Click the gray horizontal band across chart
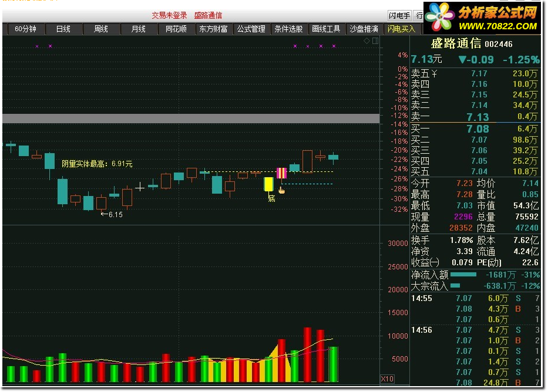The height and width of the screenshot is (392, 548). click(191, 119)
